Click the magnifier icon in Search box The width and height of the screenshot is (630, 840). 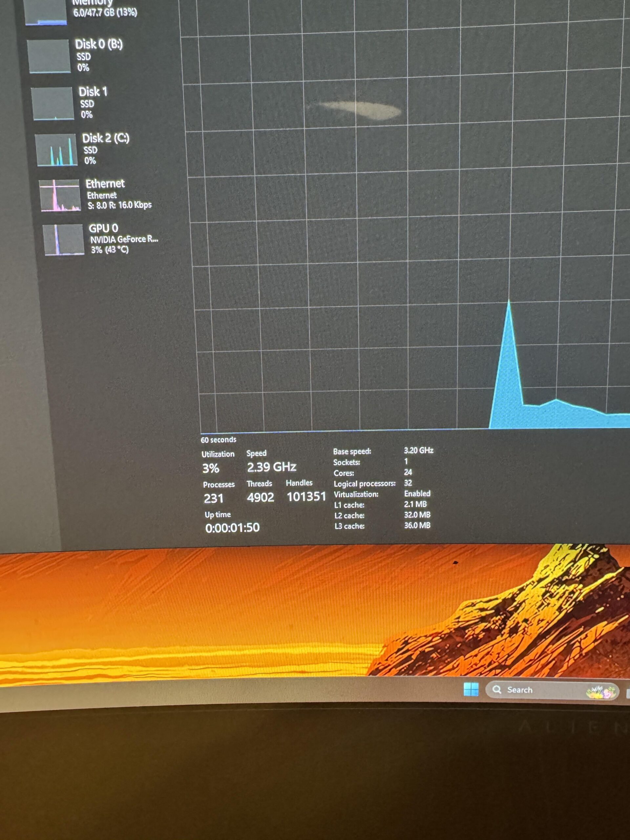(497, 690)
